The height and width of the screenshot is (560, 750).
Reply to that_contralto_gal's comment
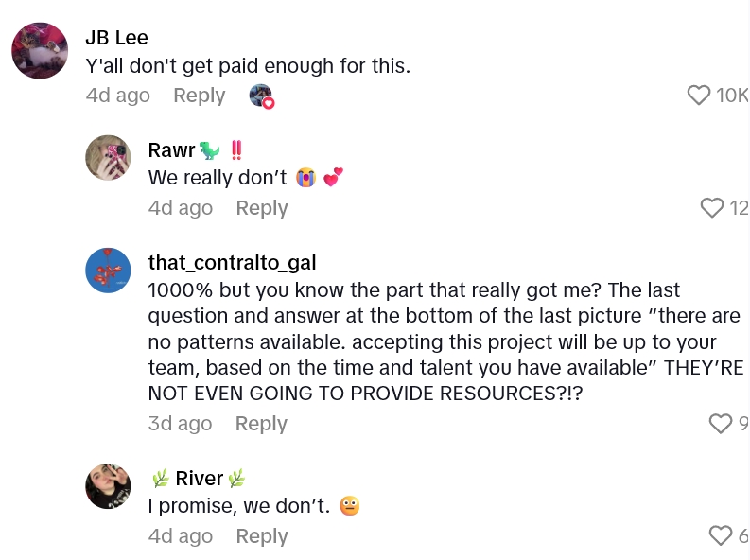(x=261, y=424)
